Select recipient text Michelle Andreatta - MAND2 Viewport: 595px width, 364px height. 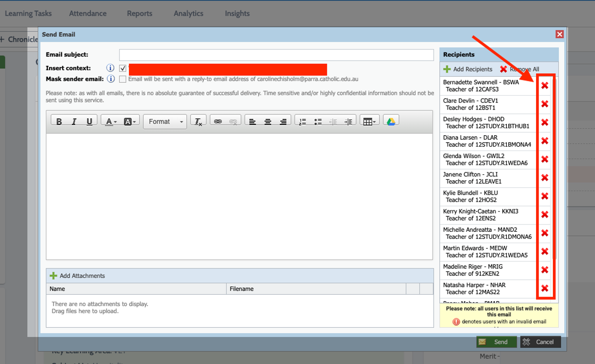pyautogui.click(x=480, y=230)
